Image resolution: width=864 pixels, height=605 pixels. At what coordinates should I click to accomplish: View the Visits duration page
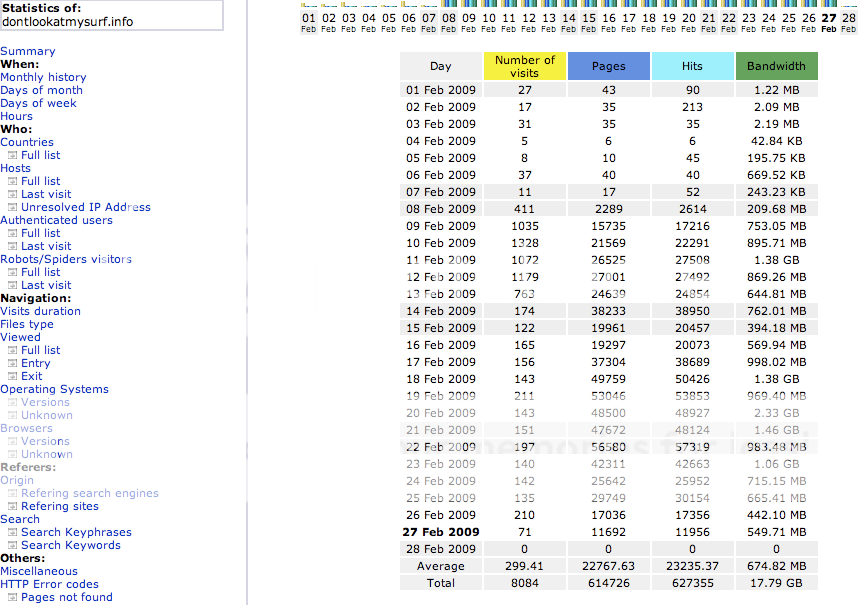40,312
